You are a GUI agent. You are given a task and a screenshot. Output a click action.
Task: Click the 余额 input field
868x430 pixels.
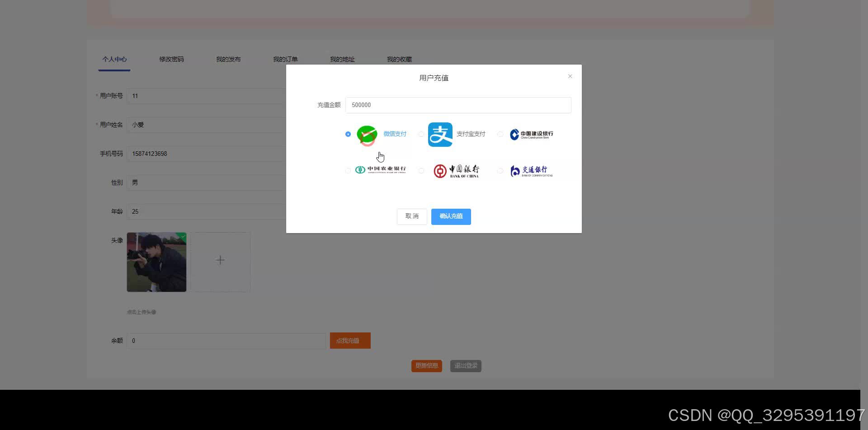[226, 341]
